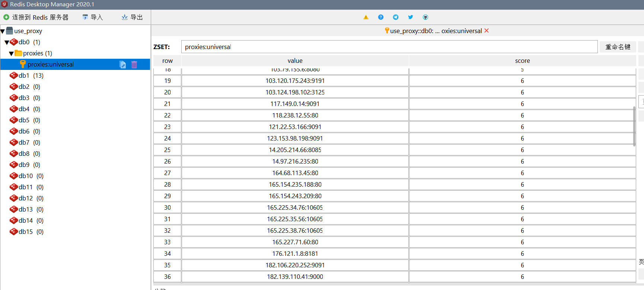Viewport: 644px width, 290px height.
Task: Click the reload icon on proxies:universal row
Action: (122, 64)
